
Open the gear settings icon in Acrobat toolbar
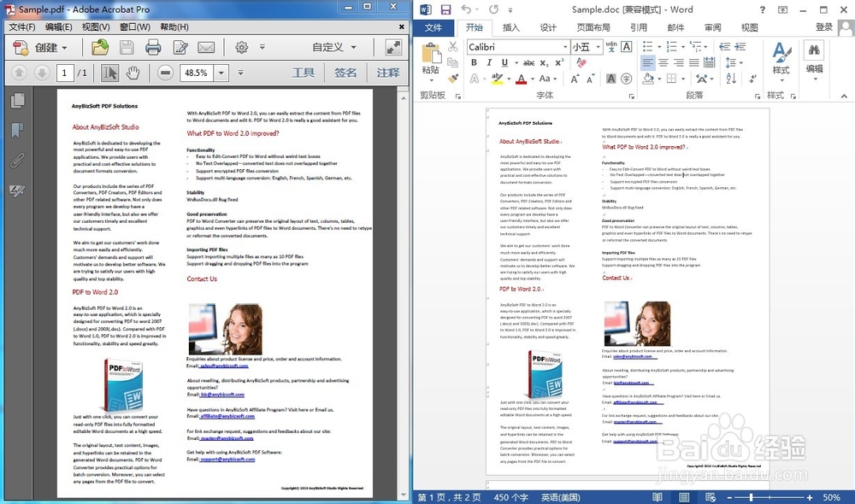[x=242, y=48]
